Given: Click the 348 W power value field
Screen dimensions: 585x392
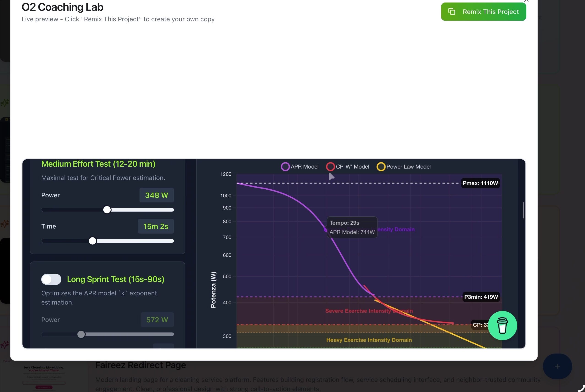Looking at the screenshot, I should pos(156,195).
